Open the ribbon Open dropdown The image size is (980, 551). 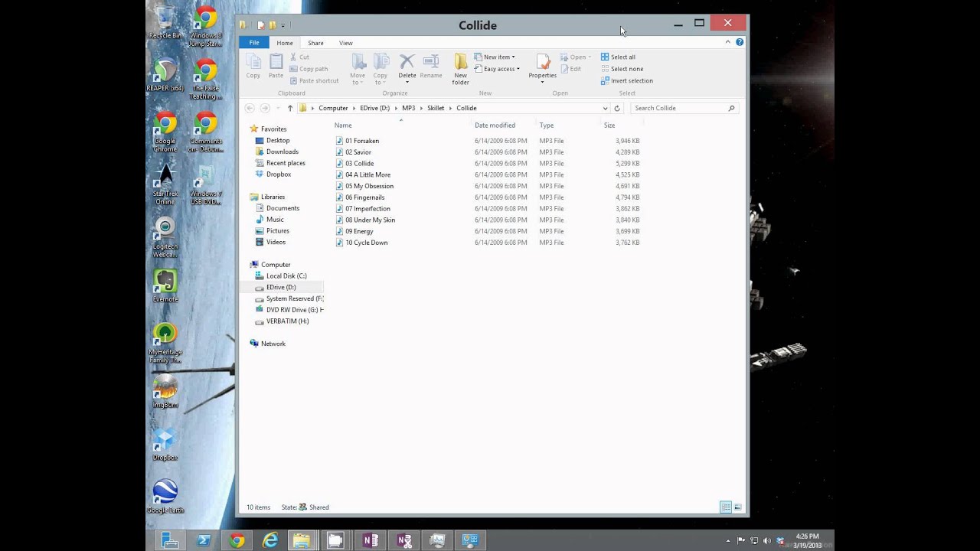(575, 57)
